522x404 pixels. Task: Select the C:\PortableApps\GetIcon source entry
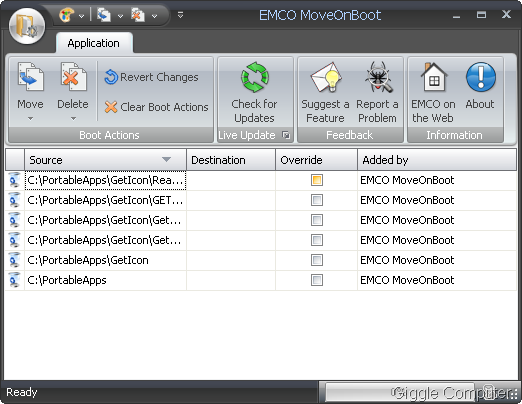[x=105, y=260]
